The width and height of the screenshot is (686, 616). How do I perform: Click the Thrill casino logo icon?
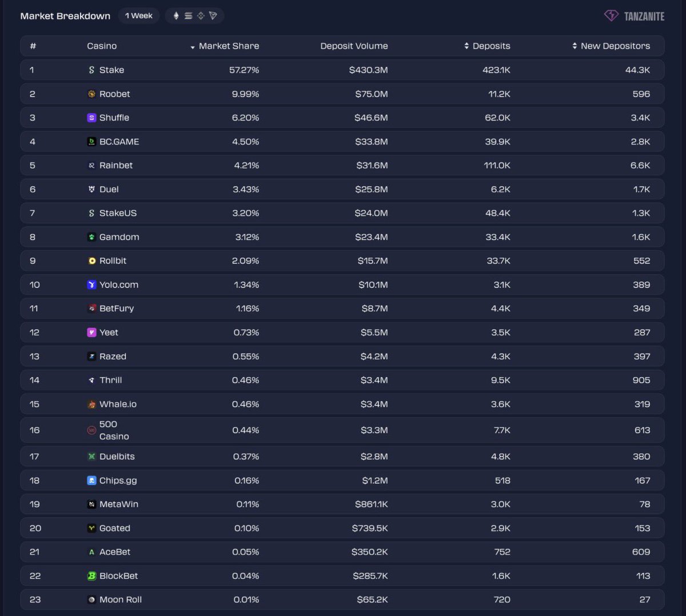click(91, 380)
